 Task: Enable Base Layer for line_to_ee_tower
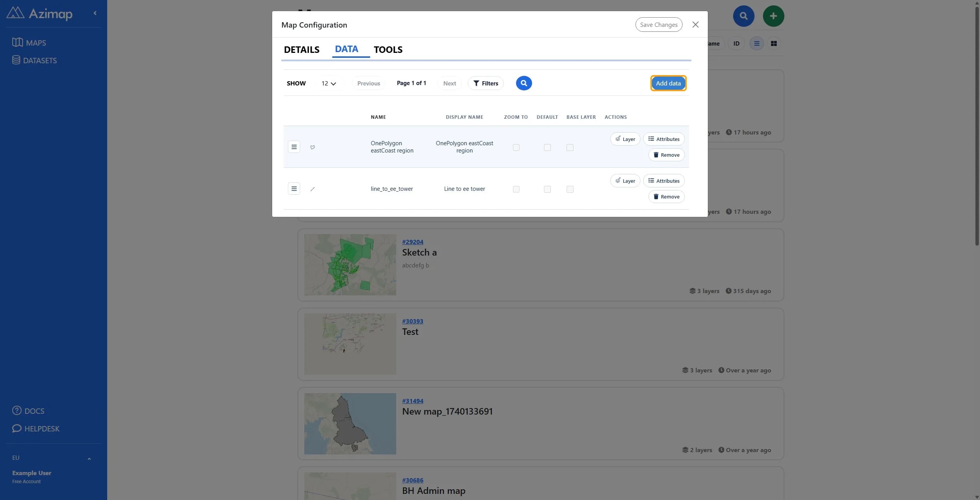pyautogui.click(x=570, y=189)
